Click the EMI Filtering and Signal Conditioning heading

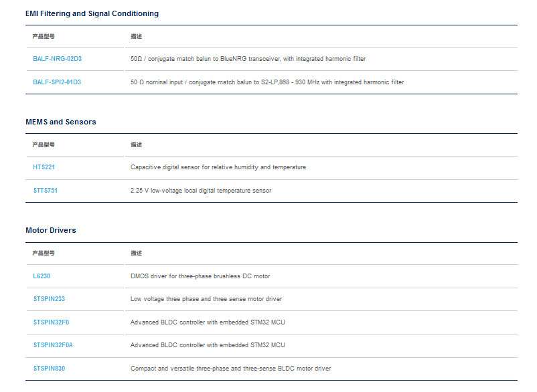(x=92, y=13)
